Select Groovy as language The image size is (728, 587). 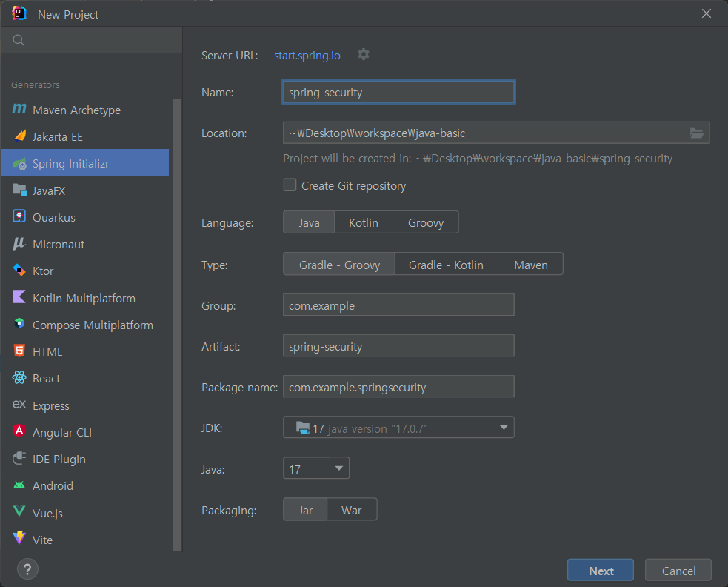(x=426, y=222)
